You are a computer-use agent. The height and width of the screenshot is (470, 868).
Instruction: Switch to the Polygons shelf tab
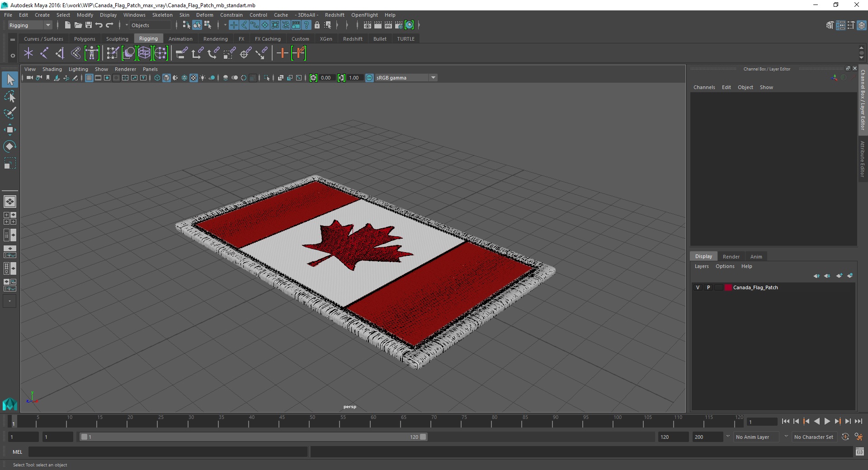point(85,39)
